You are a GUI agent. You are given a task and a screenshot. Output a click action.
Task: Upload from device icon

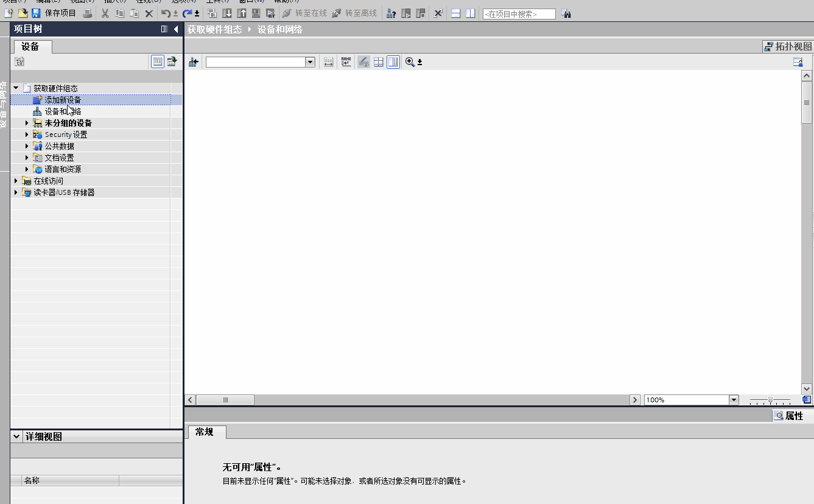242,13
